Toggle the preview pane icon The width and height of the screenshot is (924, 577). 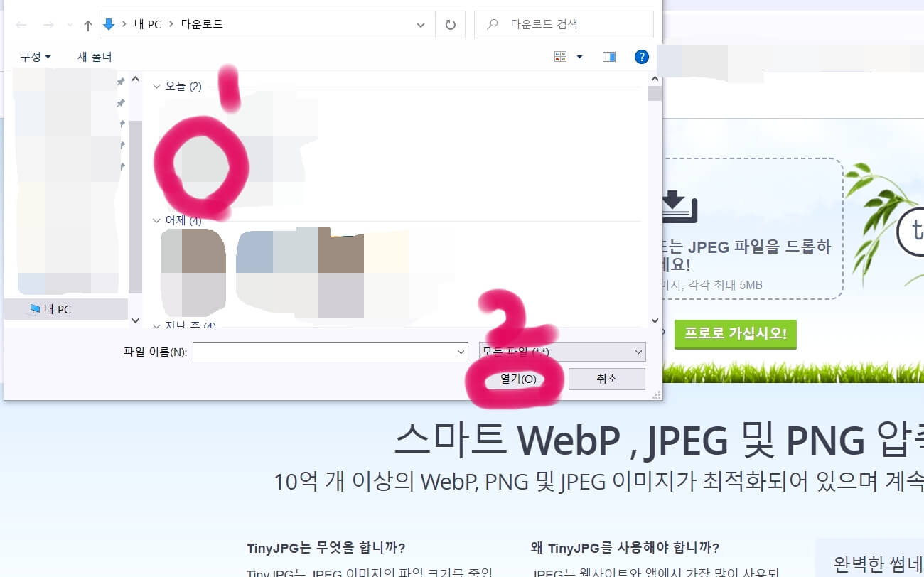tap(609, 57)
